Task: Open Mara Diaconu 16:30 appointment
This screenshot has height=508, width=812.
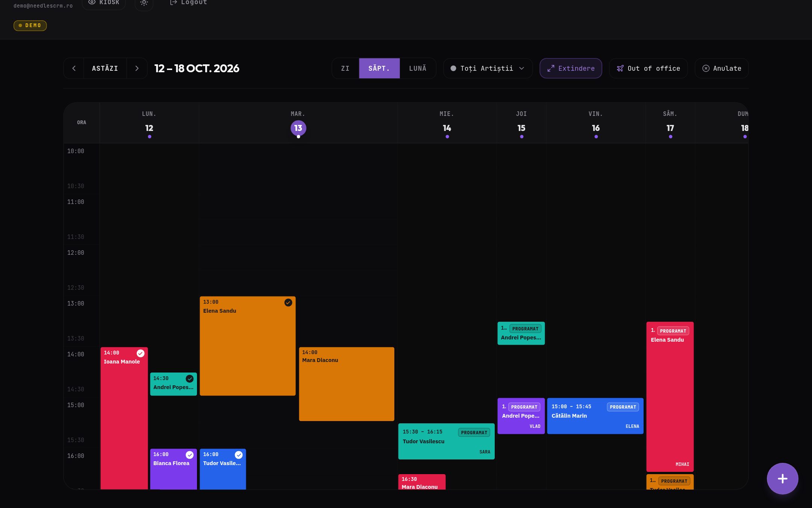Action: (422, 482)
